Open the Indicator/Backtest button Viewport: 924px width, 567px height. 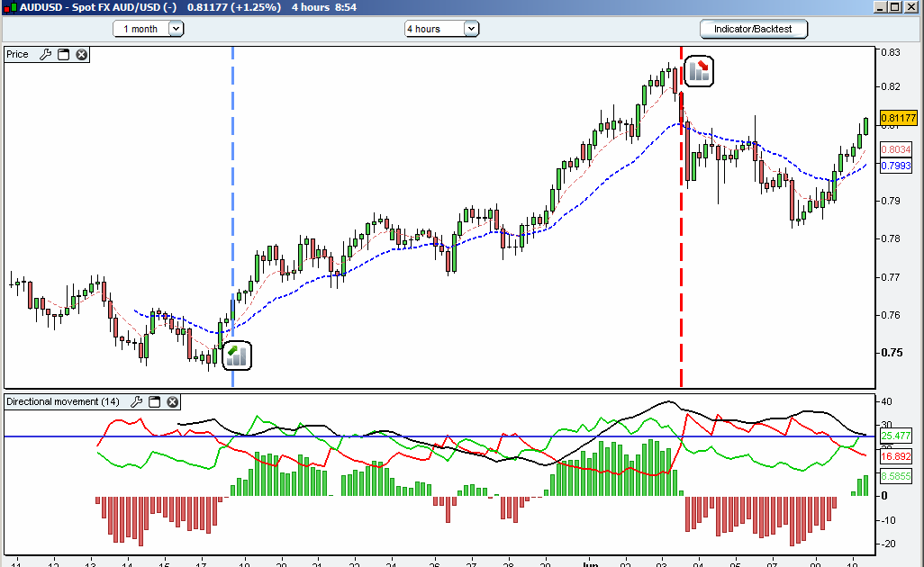(x=754, y=29)
